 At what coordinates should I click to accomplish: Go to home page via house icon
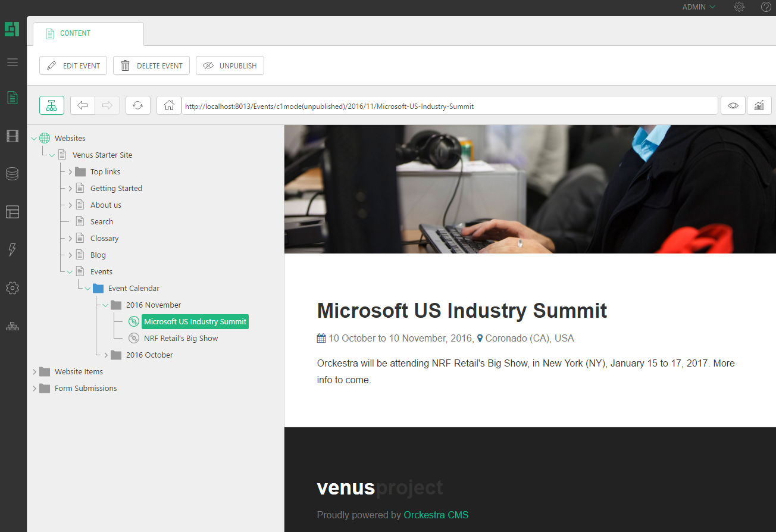coord(169,105)
